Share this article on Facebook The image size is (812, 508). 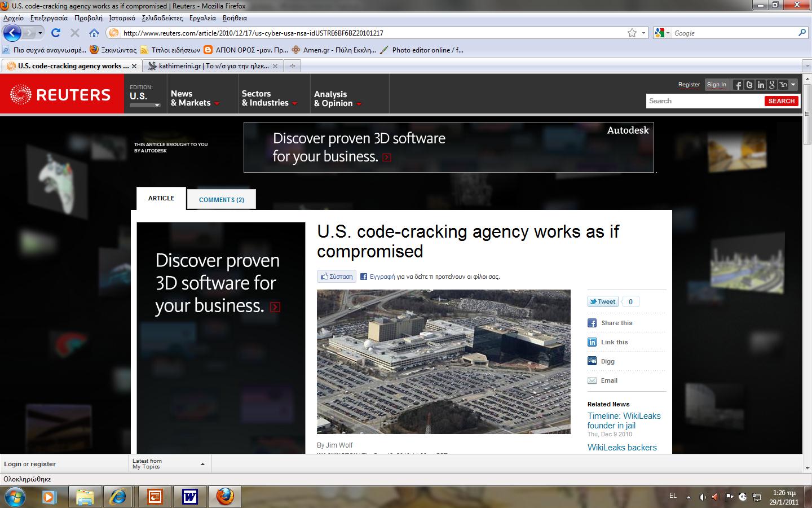pyautogui.click(x=610, y=323)
